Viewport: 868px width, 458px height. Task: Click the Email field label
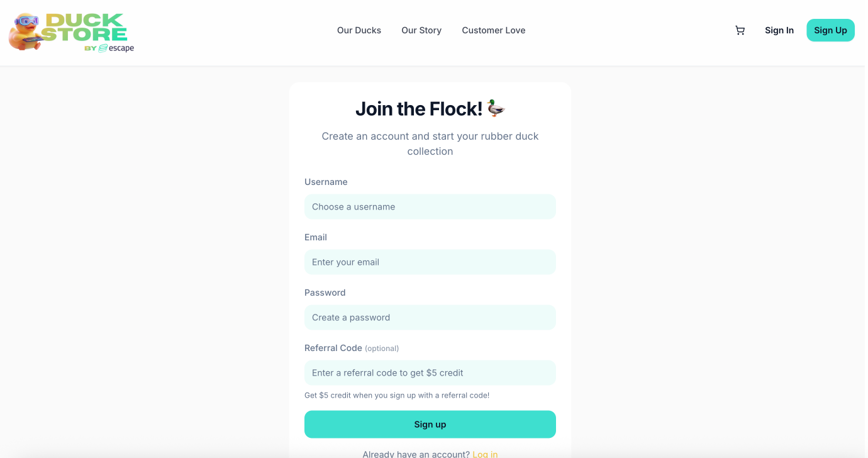tap(316, 237)
